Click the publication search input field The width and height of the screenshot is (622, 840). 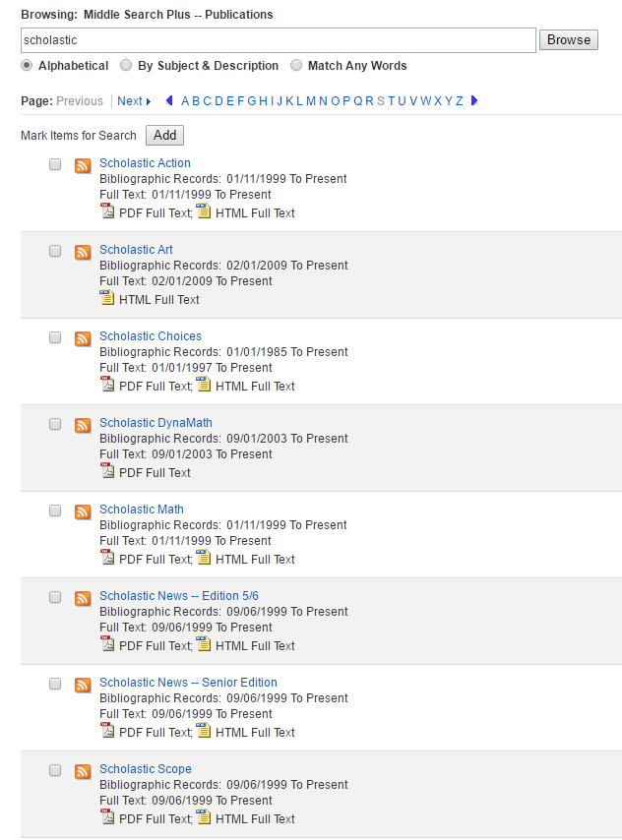(279, 40)
